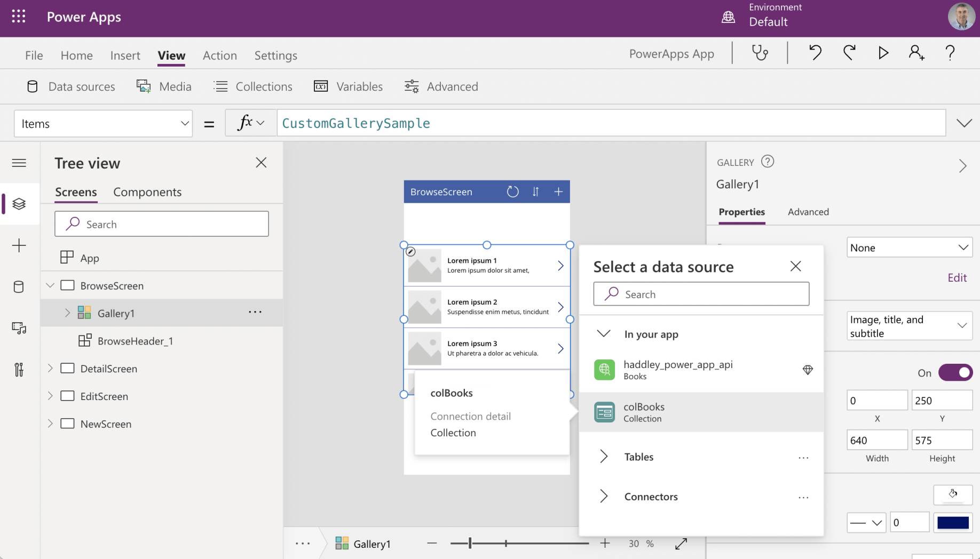Click the refresh icon in BrowseScreen header

point(512,192)
